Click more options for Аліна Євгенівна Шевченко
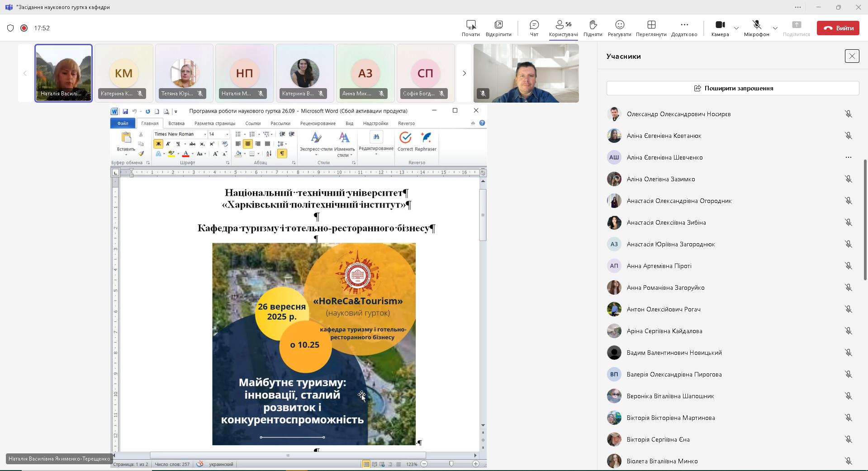 [x=848, y=157]
